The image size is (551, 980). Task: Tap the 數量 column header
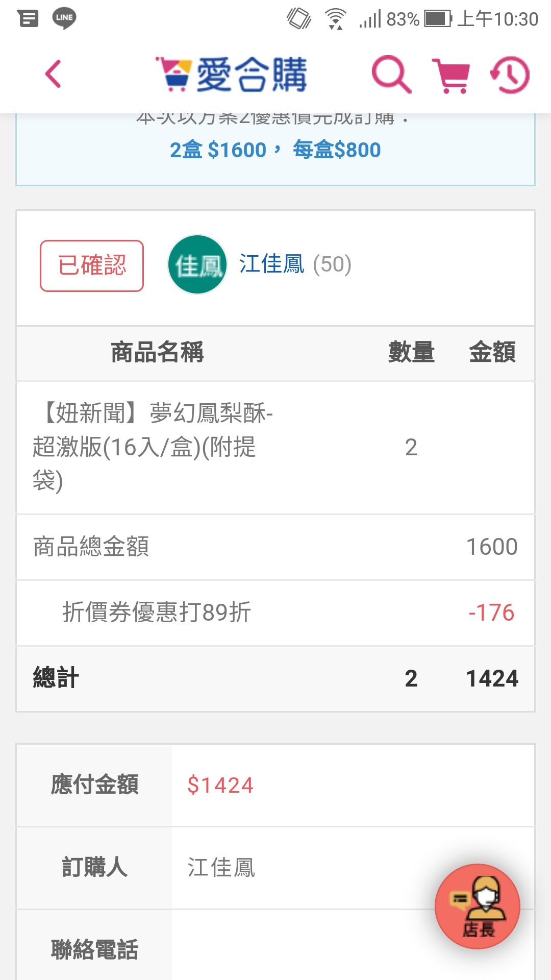point(411,352)
